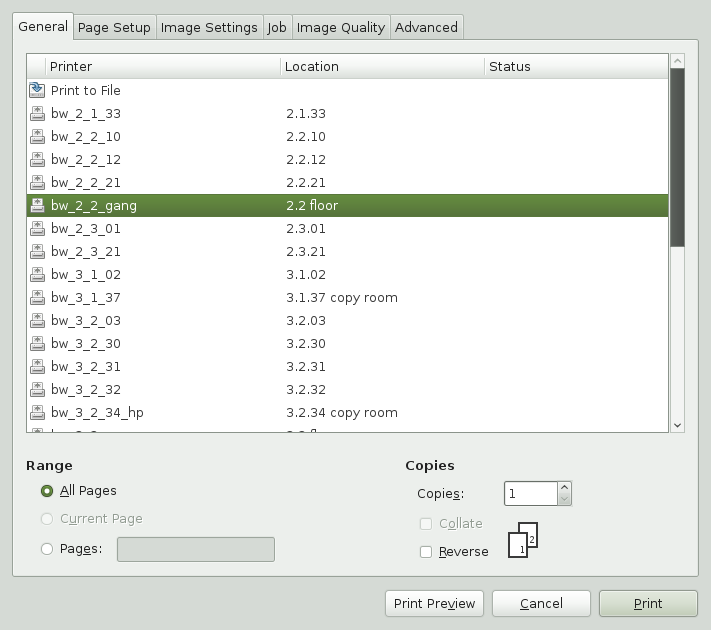Select the Pages range radio button

coord(47,549)
